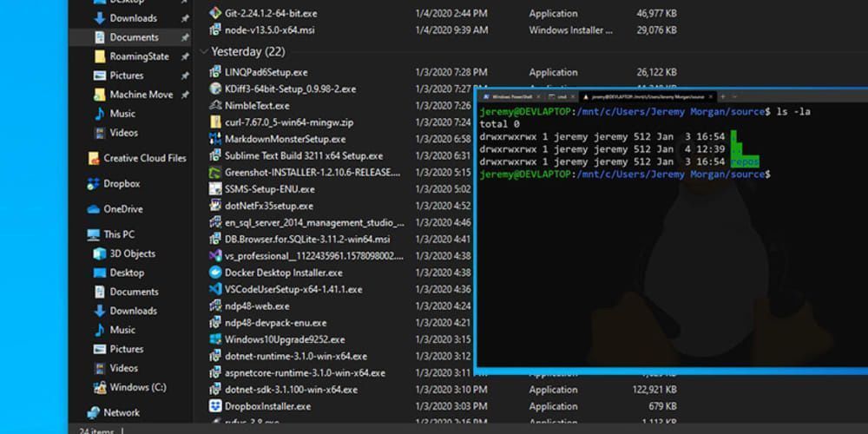Open 3D Objects under This PC

coord(124,253)
